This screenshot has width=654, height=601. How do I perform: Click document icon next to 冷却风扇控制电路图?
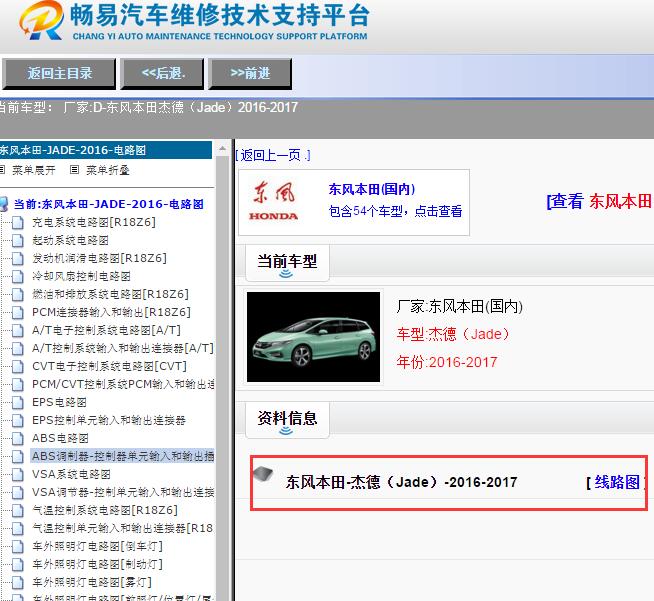point(18,277)
